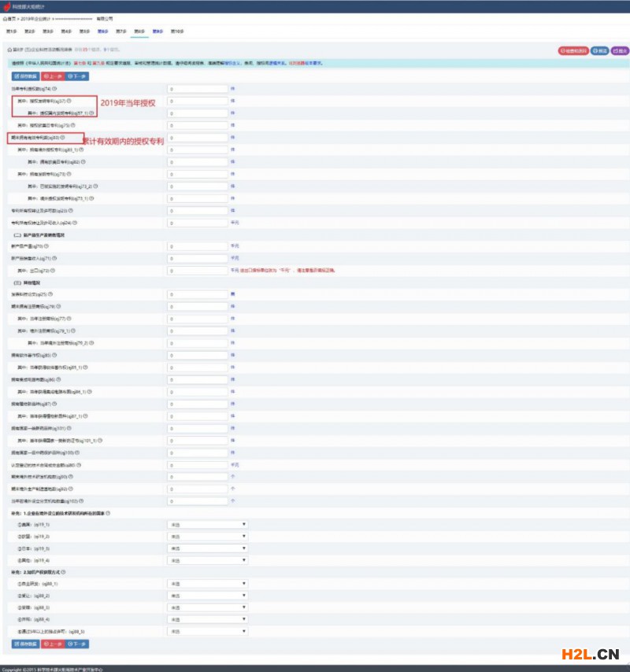Open the qg19_1 country dropdown
630x672 pixels.
click(x=207, y=524)
